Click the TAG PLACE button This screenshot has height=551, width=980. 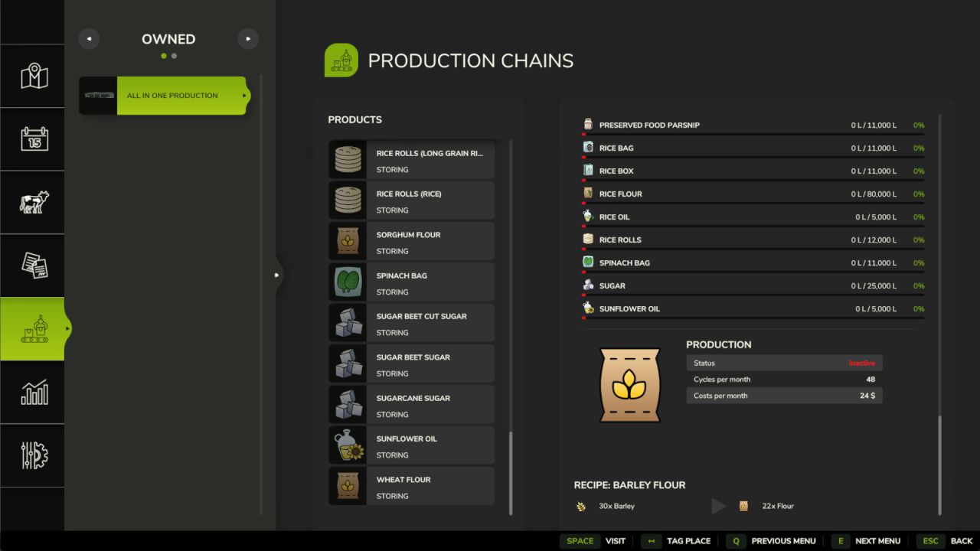pyautogui.click(x=688, y=541)
